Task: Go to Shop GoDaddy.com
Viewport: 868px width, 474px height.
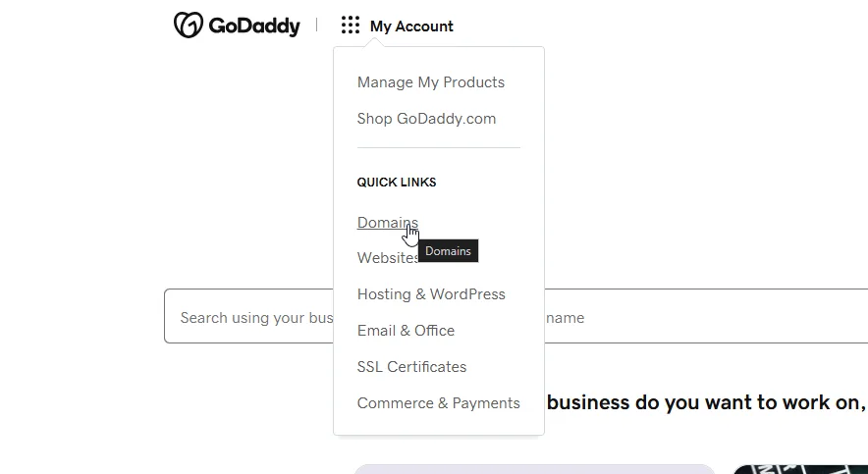Action: click(426, 119)
